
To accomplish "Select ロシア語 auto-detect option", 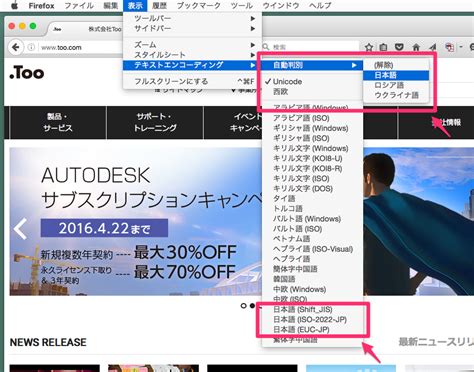I will pyautogui.click(x=396, y=85).
